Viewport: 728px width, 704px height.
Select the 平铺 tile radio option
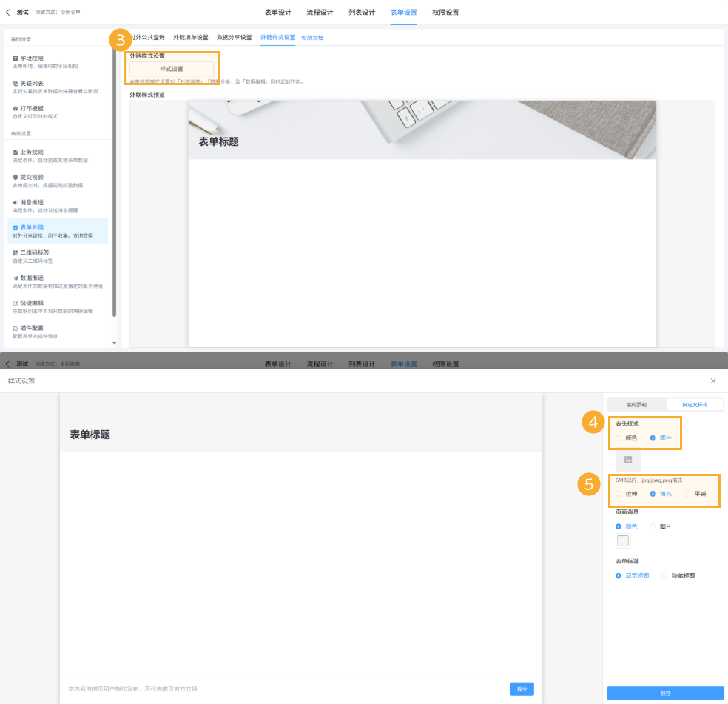[687, 493]
